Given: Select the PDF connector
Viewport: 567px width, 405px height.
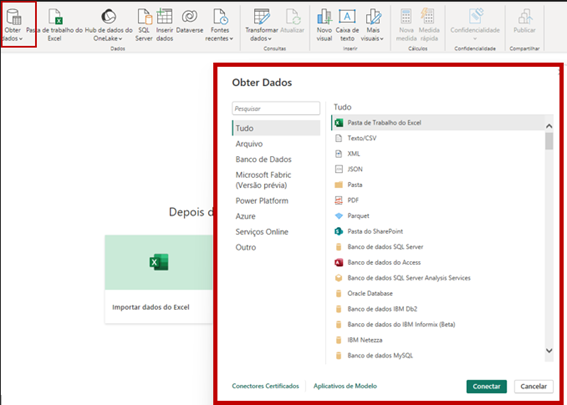Looking at the screenshot, I should point(438,200).
